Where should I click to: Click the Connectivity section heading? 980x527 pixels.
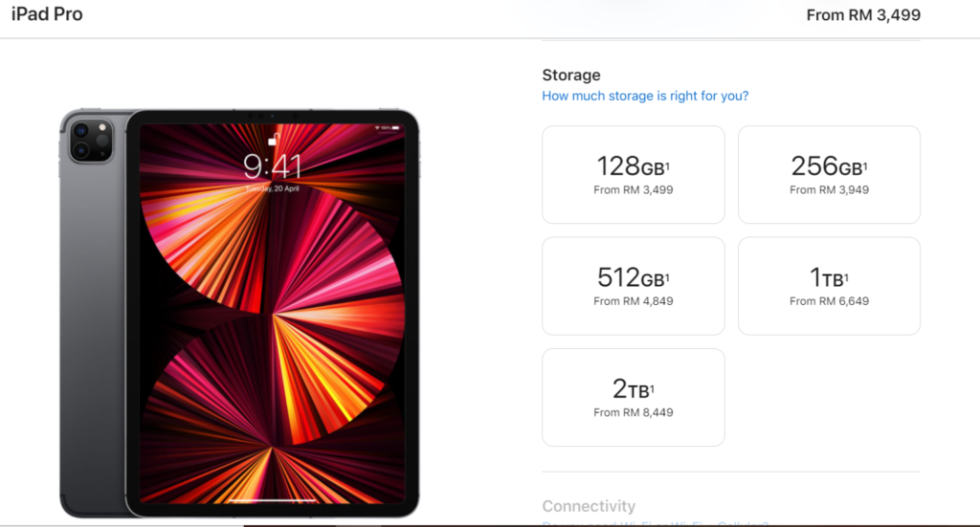(589, 506)
